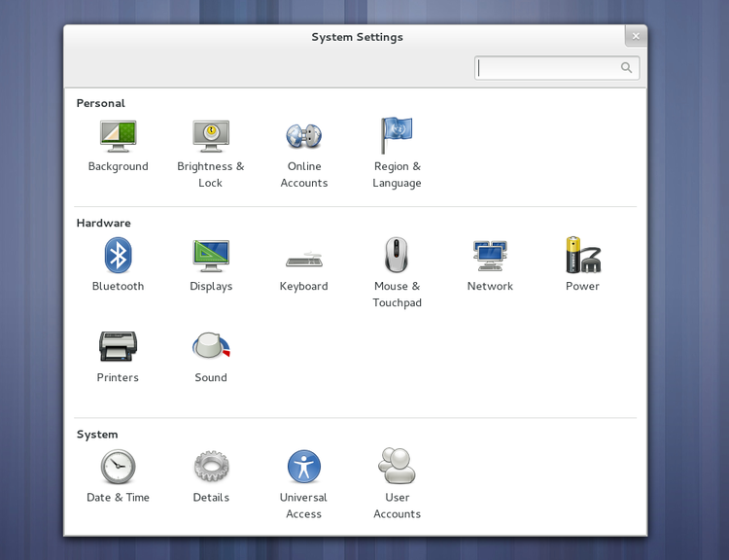The image size is (729, 560).
Task: Open Keyboard settings
Action: coord(303,259)
